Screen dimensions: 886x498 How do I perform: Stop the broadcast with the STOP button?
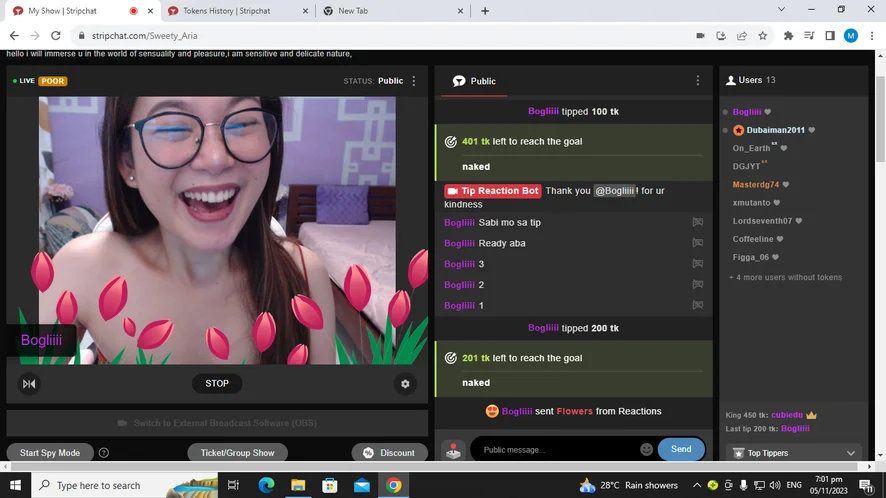217,383
